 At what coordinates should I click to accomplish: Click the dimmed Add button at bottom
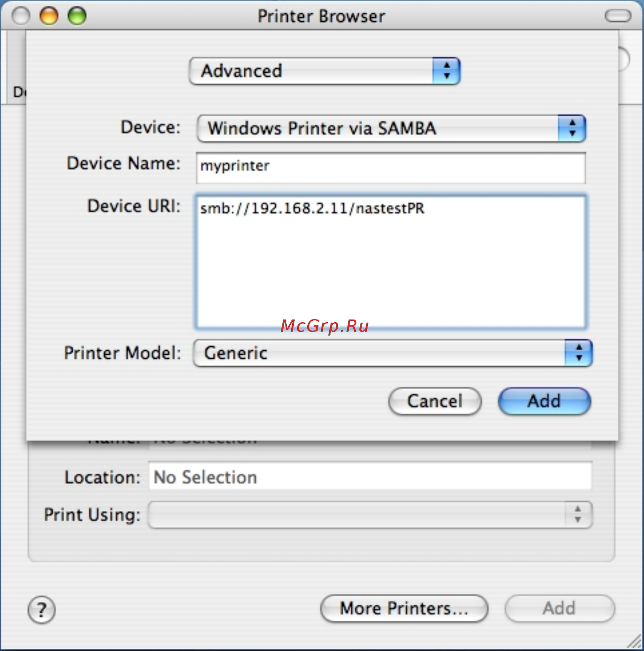(x=560, y=608)
